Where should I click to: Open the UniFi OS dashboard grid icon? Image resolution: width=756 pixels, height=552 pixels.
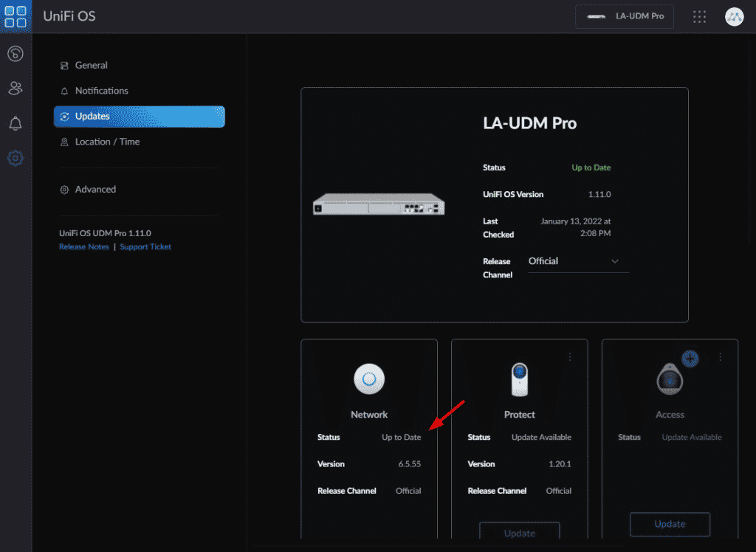16,16
